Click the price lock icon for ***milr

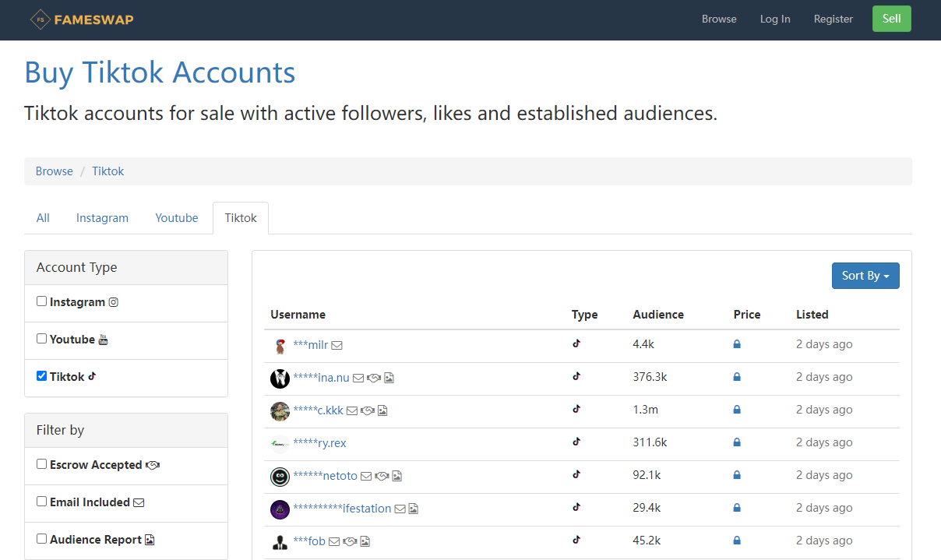point(737,344)
